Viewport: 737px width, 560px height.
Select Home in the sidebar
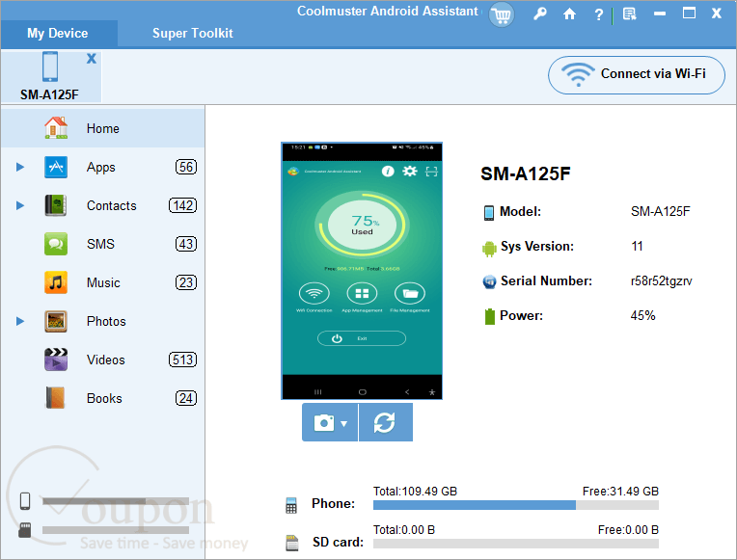point(103,128)
